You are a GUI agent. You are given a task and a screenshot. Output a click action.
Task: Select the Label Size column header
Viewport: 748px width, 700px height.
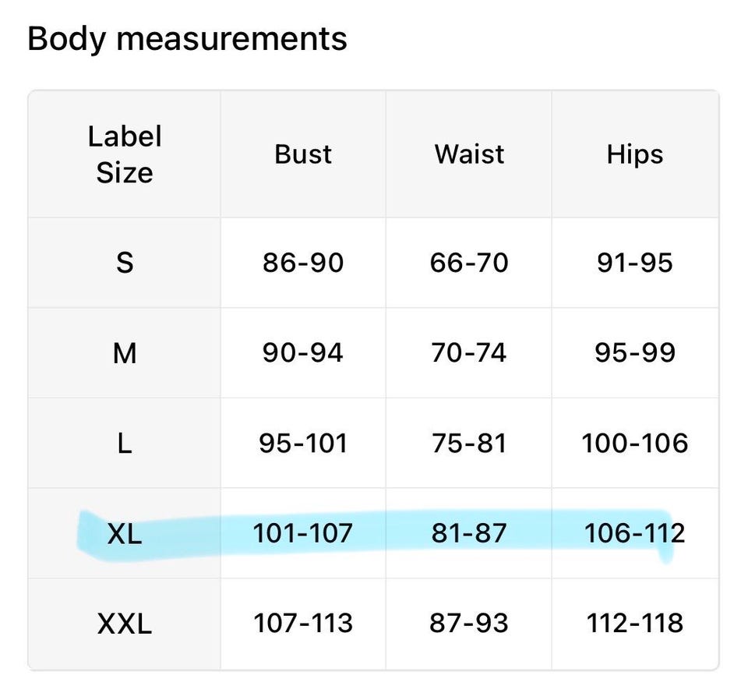pyautogui.click(x=125, y=154)
